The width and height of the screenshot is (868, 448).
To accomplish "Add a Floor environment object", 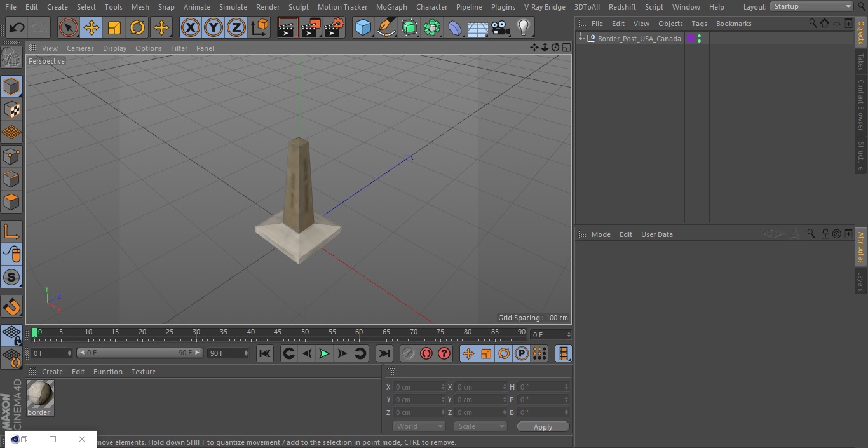I will (478, 27).
